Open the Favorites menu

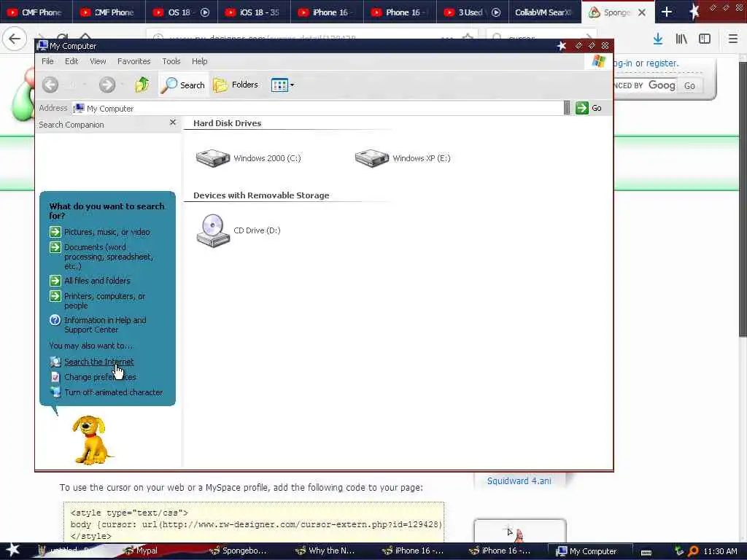(x=134, y=61)
